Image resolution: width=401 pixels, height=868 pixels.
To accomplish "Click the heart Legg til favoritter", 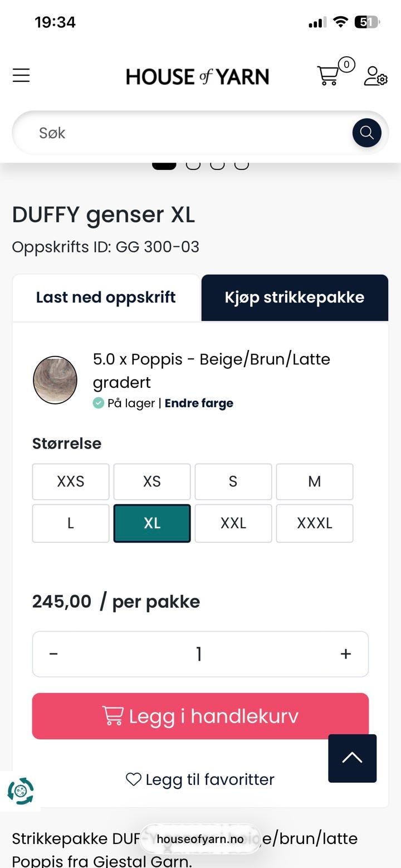I will tap(200, 779).
